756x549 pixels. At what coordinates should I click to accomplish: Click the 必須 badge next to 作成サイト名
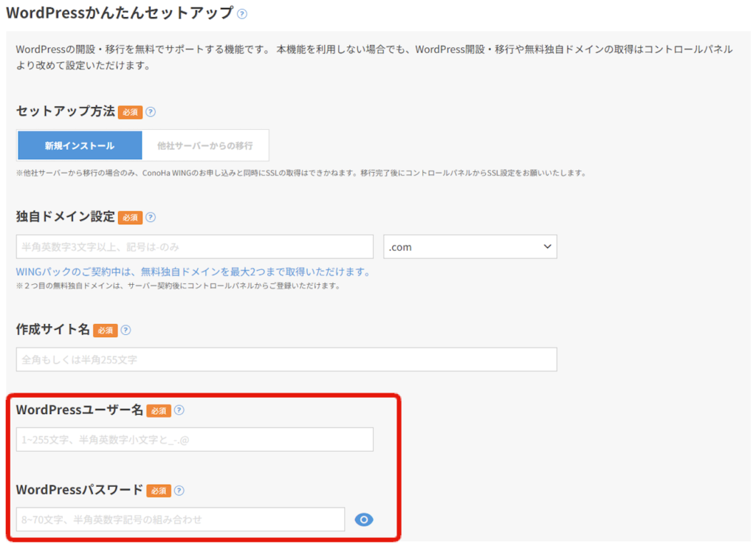coord(105,331)
